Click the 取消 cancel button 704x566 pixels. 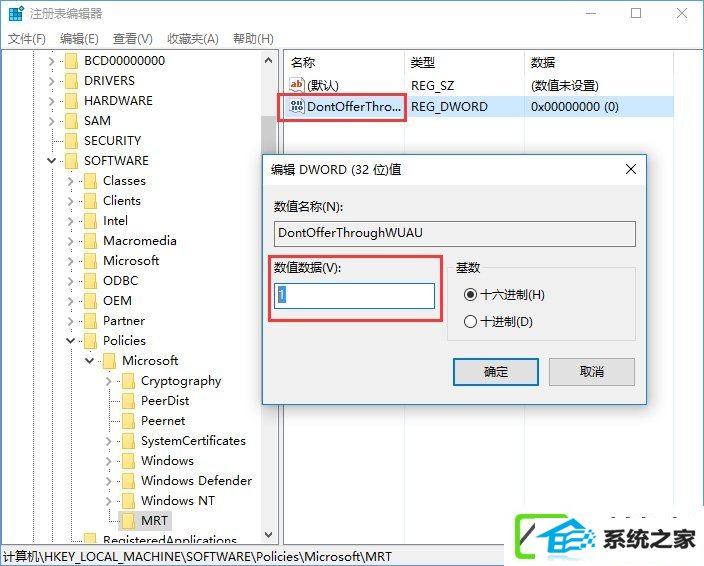pos(592,372)
